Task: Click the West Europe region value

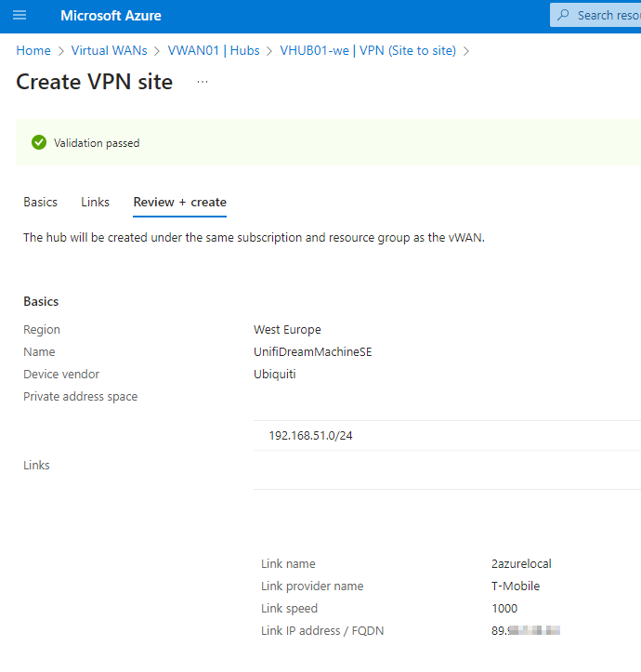Action: coord(287,330)
